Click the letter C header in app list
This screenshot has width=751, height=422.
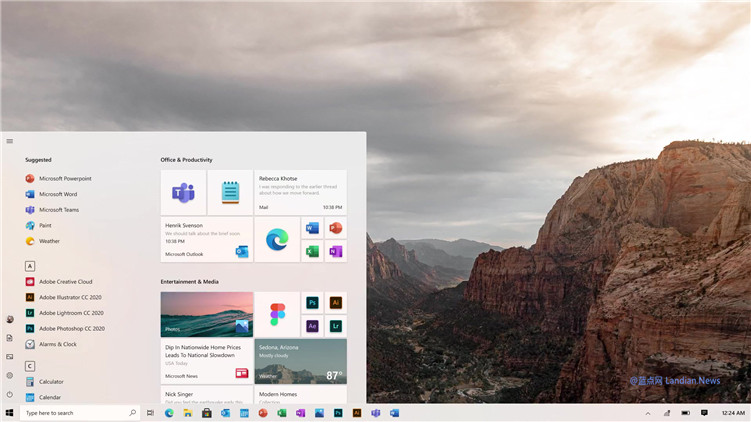[x=30, y=366]
